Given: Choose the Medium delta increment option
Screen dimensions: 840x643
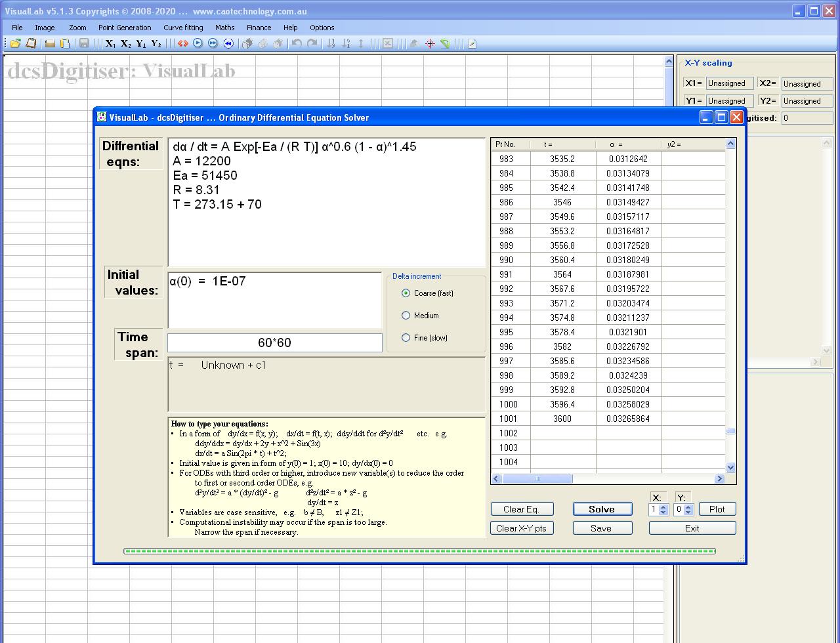Looking at the screenshot, I should (406, 316).
